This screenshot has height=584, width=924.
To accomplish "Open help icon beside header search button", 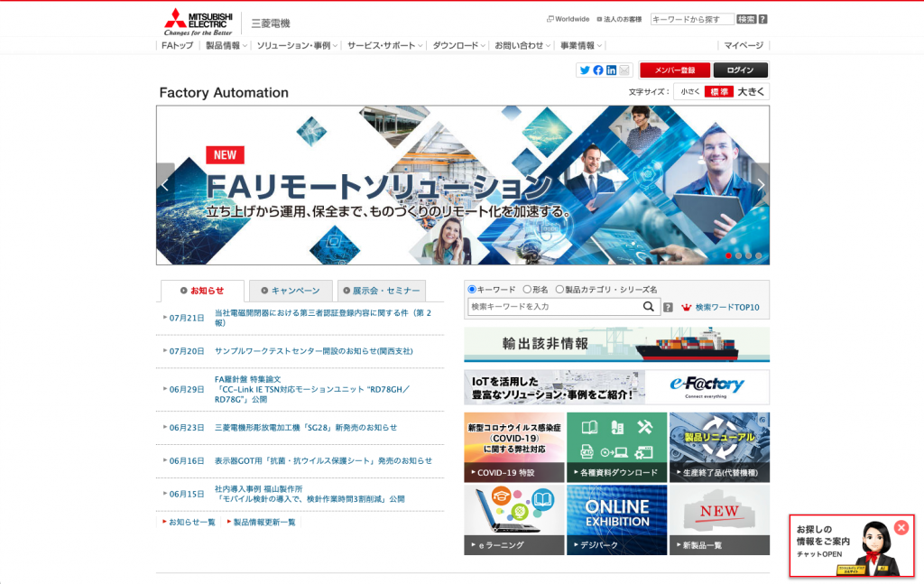I will point(763,20).
